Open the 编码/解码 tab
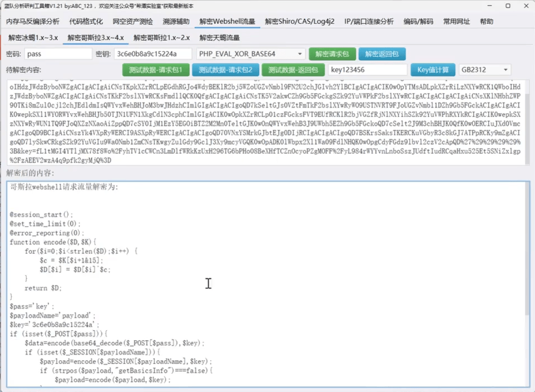Screen dimensions: 535x392 [418, 22]
